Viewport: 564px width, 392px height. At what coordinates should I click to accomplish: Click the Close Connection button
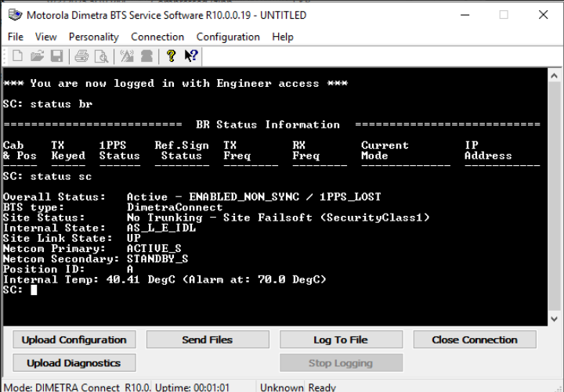tap(475, 340)
